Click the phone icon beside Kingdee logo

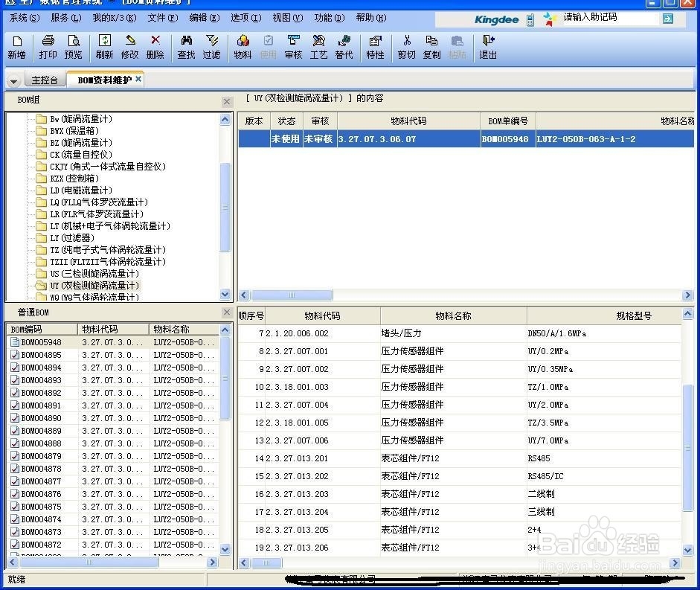[530, 19]
